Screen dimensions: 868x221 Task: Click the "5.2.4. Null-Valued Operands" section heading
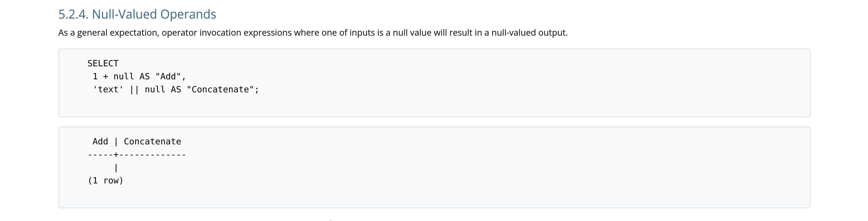(x=137, y=14)
